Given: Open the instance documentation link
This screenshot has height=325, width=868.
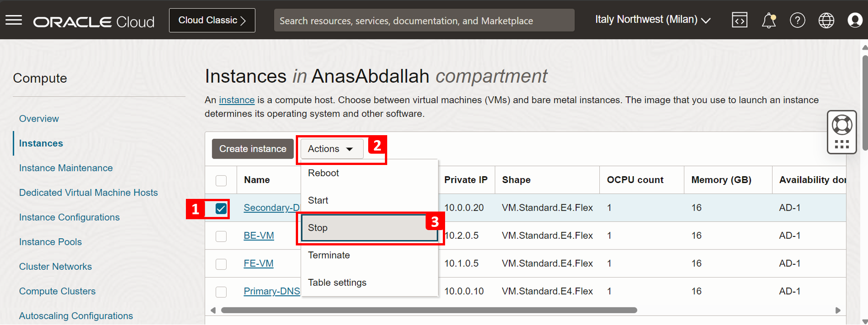Looking at the screenshot, I should click(x=237, y=100).
